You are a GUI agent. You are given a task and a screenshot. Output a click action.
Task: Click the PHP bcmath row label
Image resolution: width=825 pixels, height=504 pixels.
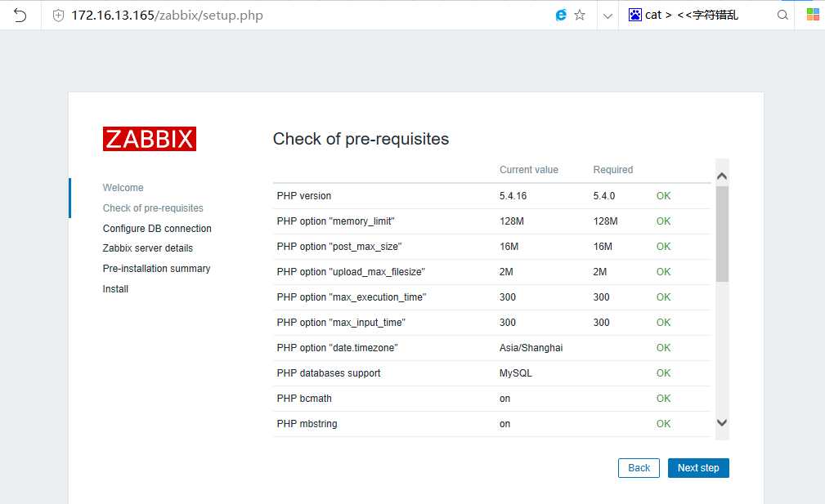click(304, 399)
